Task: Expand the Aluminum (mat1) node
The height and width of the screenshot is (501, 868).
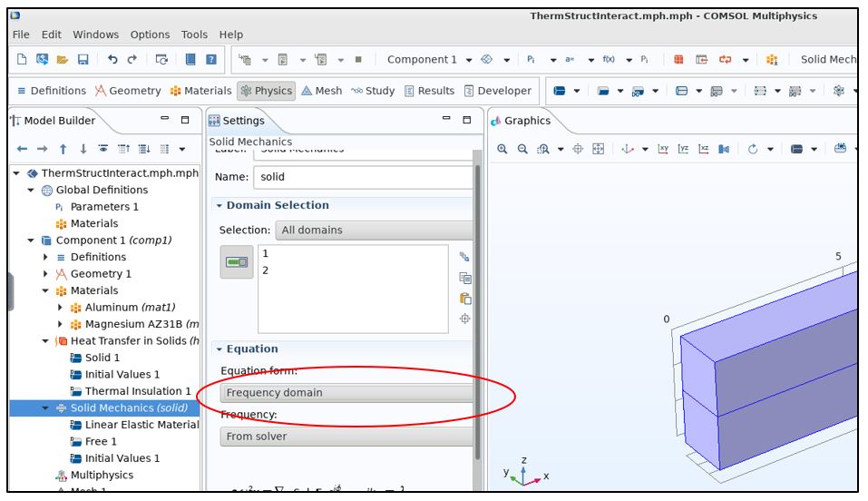Action: [x=61, y=308]
